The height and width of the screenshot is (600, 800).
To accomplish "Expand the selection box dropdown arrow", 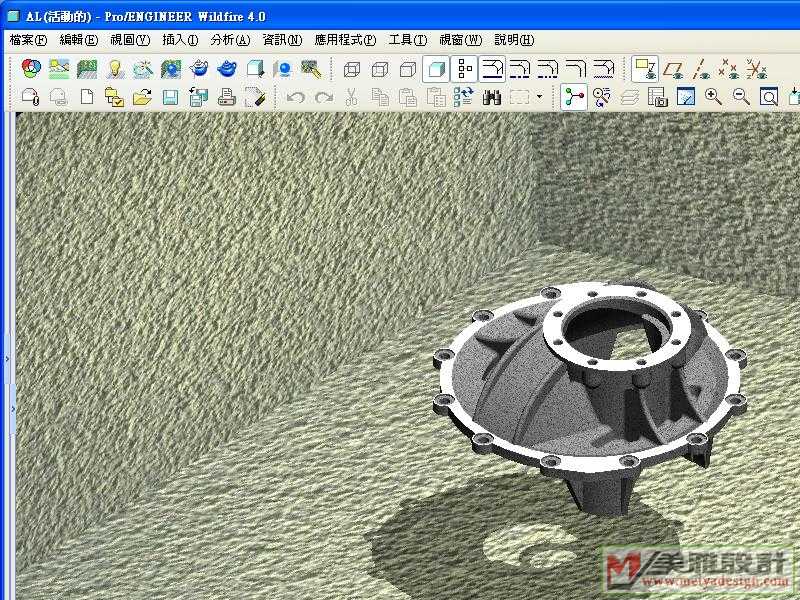I will click(540, 97).
